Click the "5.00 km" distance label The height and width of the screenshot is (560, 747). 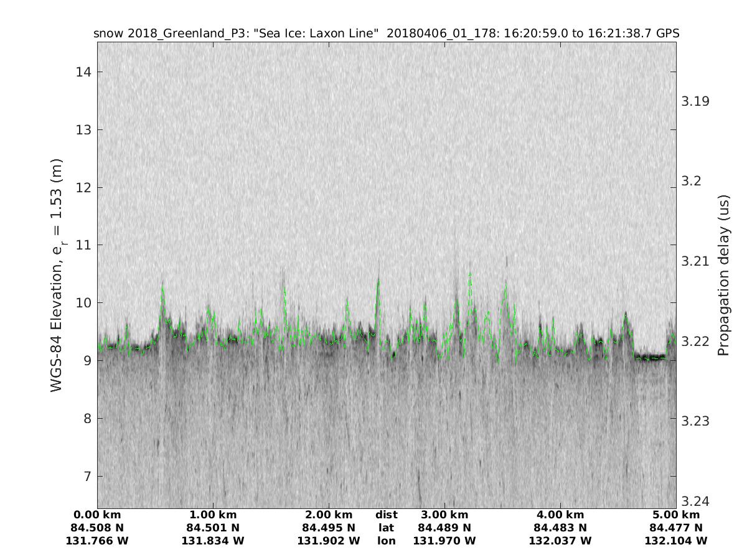pos(676,515)
